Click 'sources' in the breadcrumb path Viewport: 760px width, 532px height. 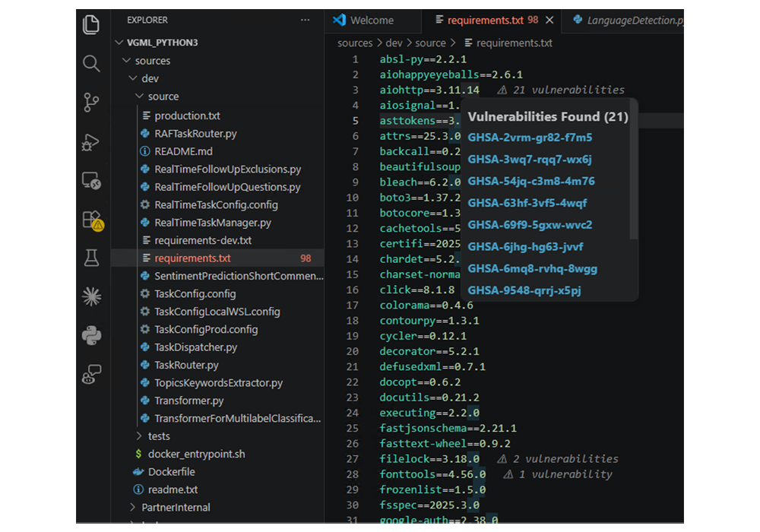tap(355, 43)
